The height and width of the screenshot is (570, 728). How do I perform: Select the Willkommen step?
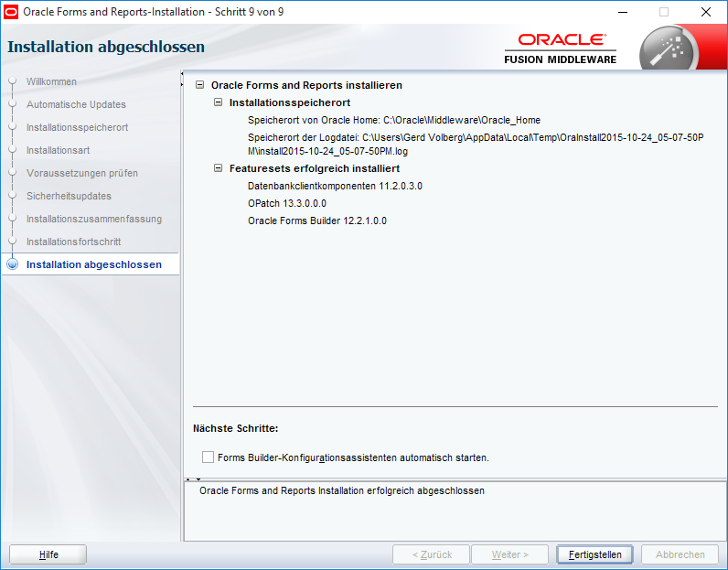(x=51, y=81)
